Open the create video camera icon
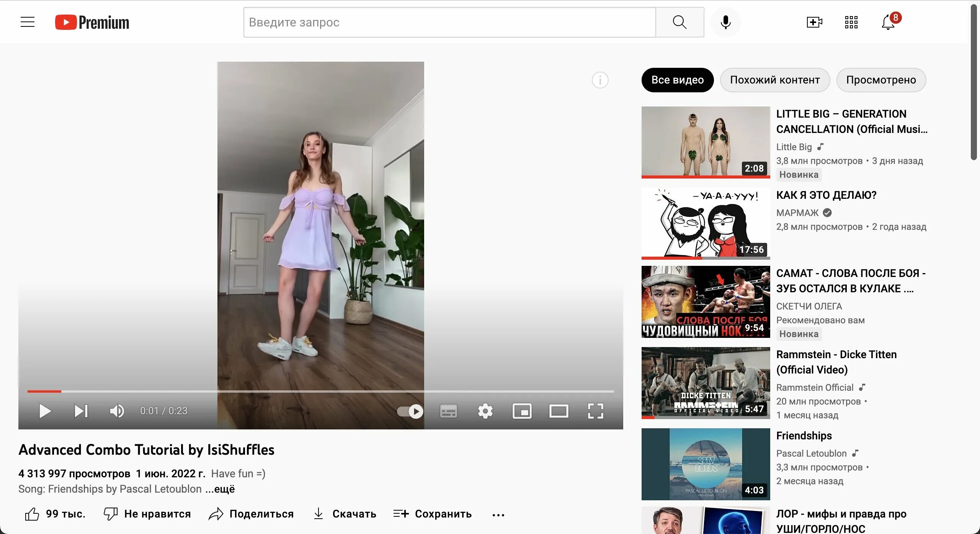 pyautogui.click(x=814, y=22)
